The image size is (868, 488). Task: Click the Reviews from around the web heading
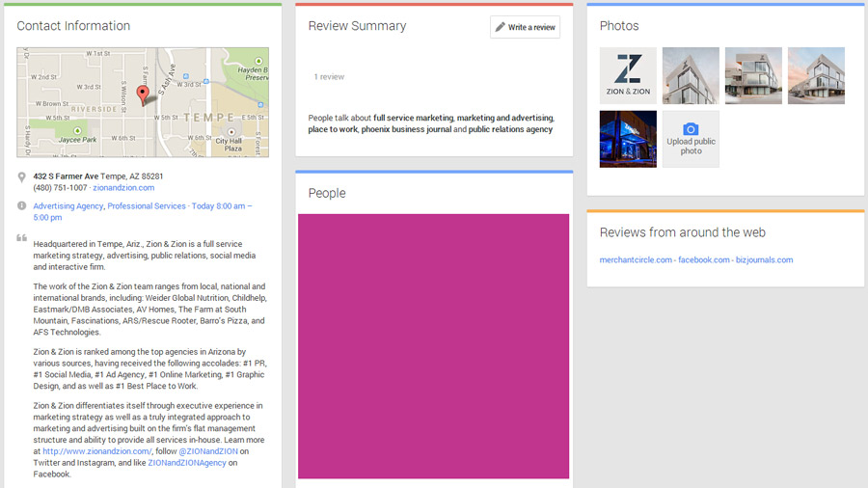pos(683,232)
